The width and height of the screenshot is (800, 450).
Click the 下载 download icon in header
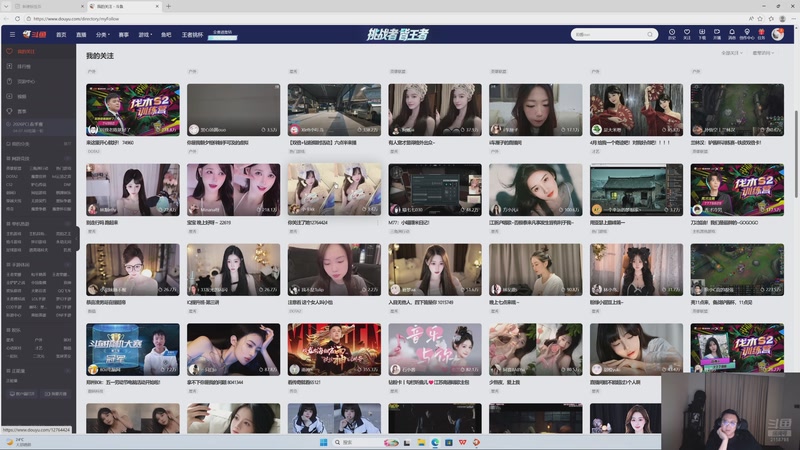coord(702,34)
